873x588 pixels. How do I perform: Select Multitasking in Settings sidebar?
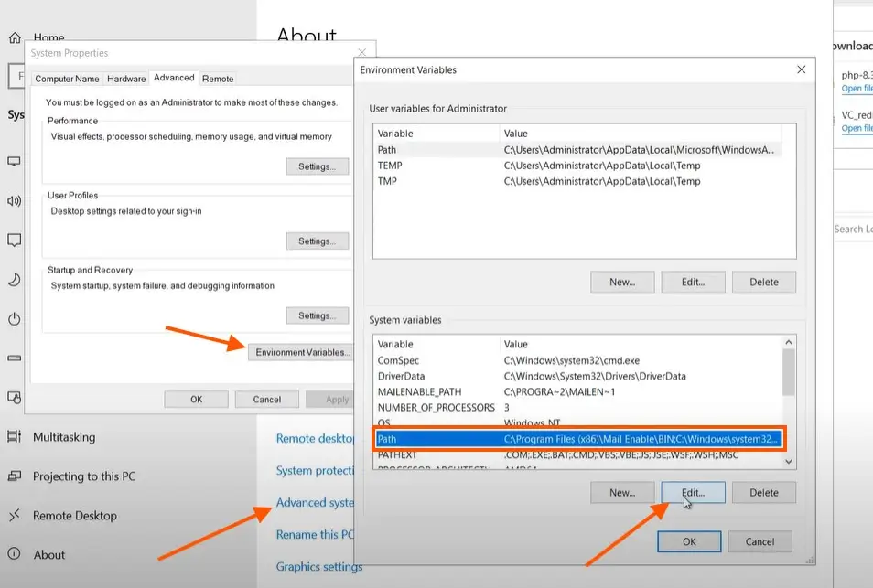(64, 437)
